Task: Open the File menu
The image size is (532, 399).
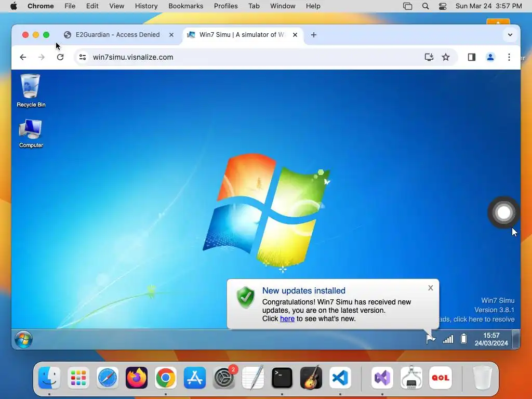Action: pyautogui.click(x=70, y=6)
